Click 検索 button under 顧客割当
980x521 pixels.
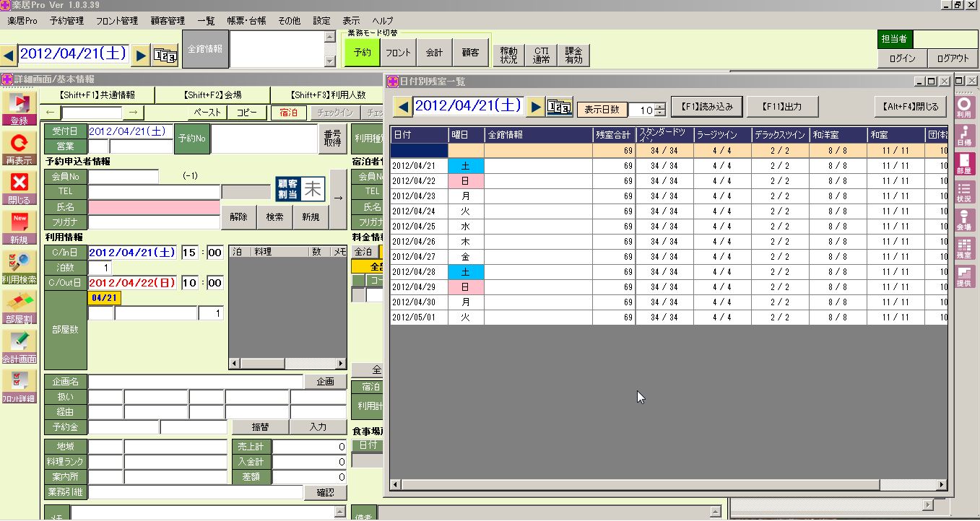coord(274,217)
